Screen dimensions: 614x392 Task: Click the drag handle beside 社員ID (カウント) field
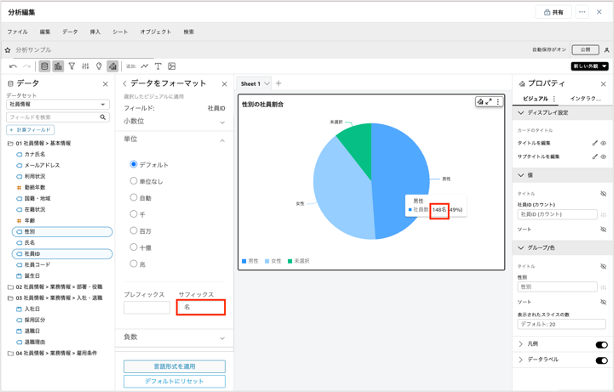click(x=603, y=215)
